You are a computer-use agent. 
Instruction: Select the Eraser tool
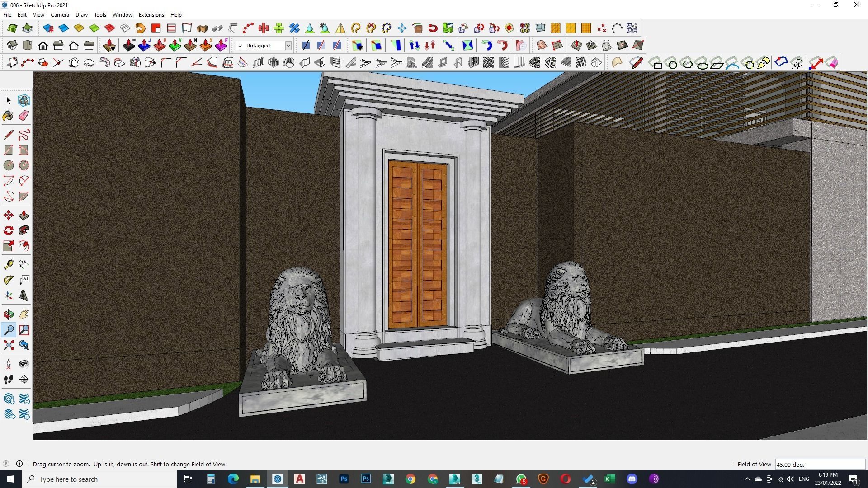pyautogui.click(x=24, y=116)
